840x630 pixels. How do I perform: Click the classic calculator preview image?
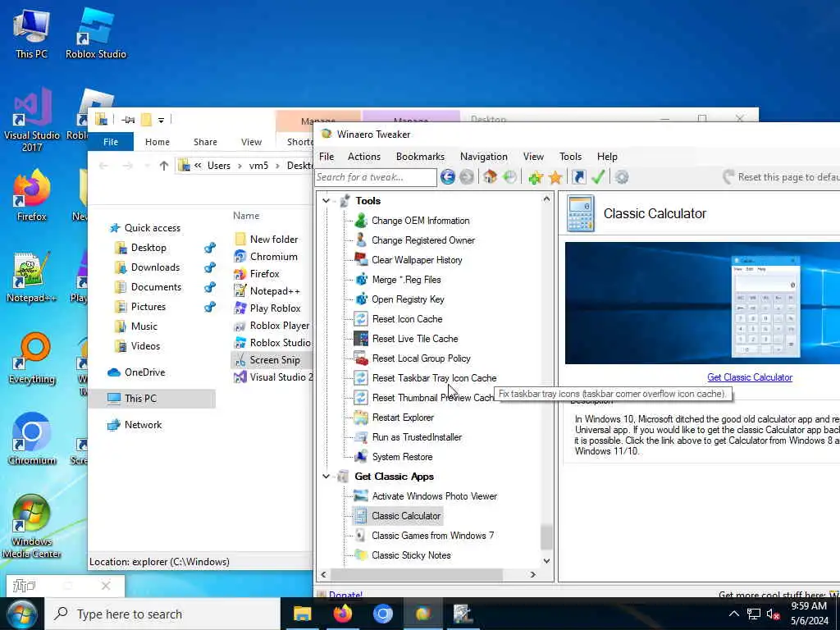click(x=702, y=304)
